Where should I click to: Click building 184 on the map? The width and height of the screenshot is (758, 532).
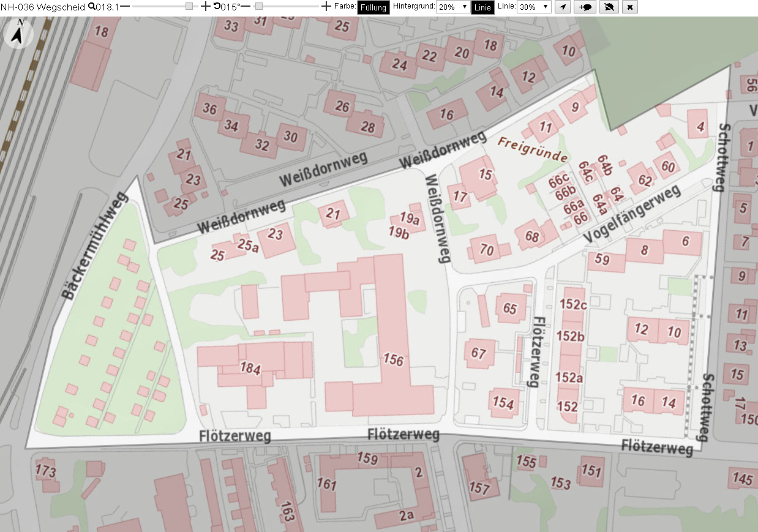[250, 369]
